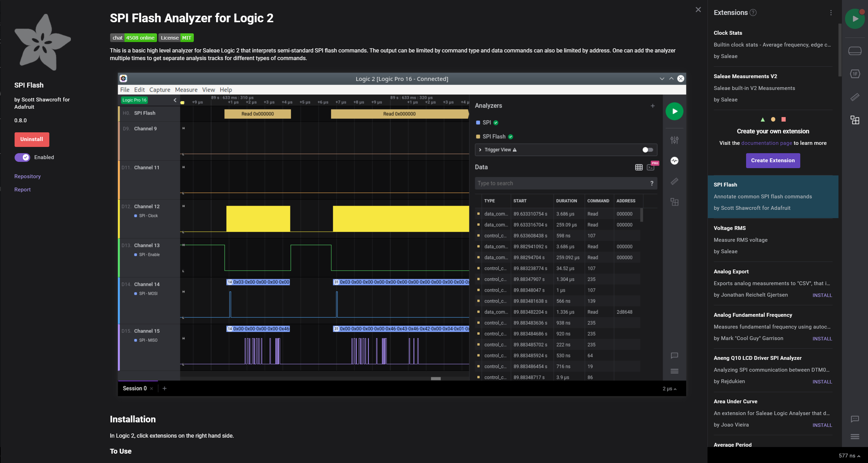
Task: Select the SPI Flash extension in list
Action: tap(773, 196)
